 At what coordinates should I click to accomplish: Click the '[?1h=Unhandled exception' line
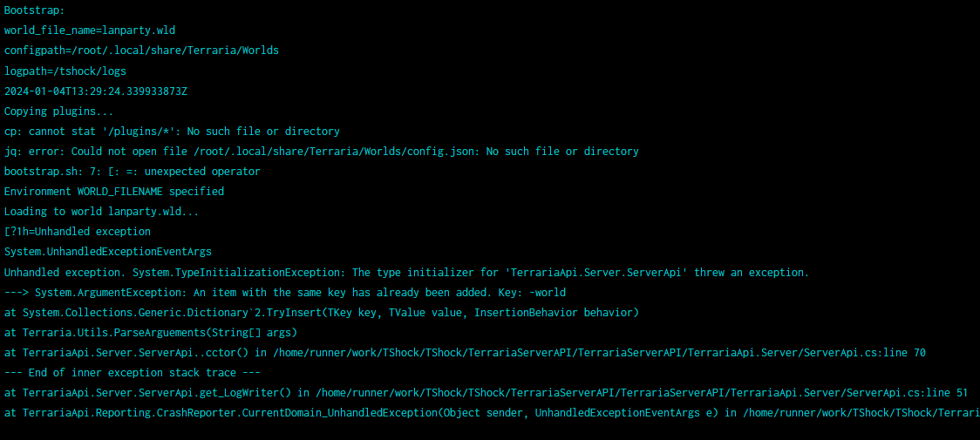pyautogui.click(x=78, y=232)
